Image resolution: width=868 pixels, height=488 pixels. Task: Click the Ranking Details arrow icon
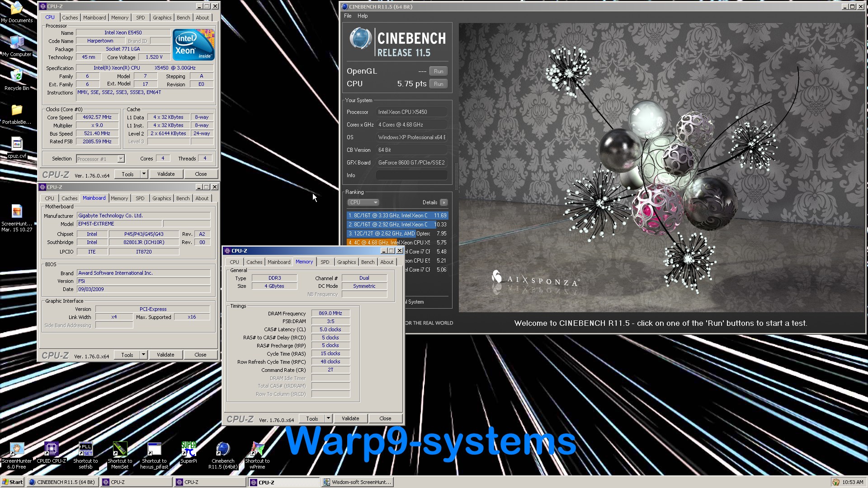click(444, 202)
